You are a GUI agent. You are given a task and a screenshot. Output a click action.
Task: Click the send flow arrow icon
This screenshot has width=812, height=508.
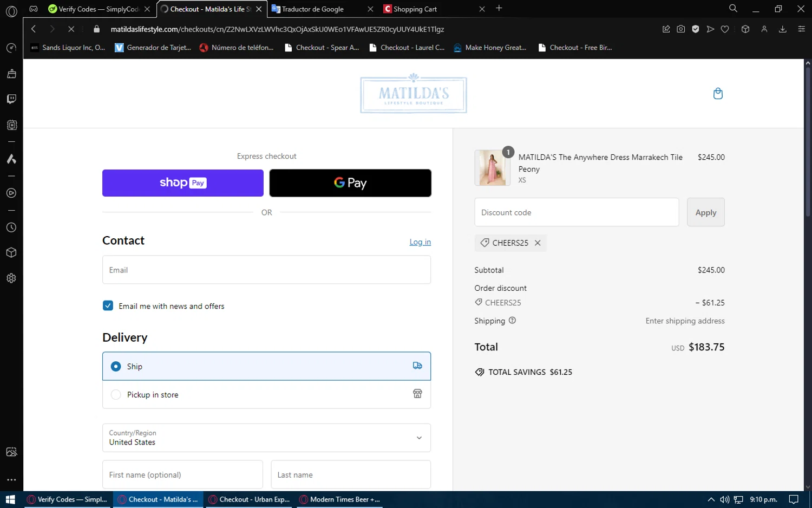(710, 29)
